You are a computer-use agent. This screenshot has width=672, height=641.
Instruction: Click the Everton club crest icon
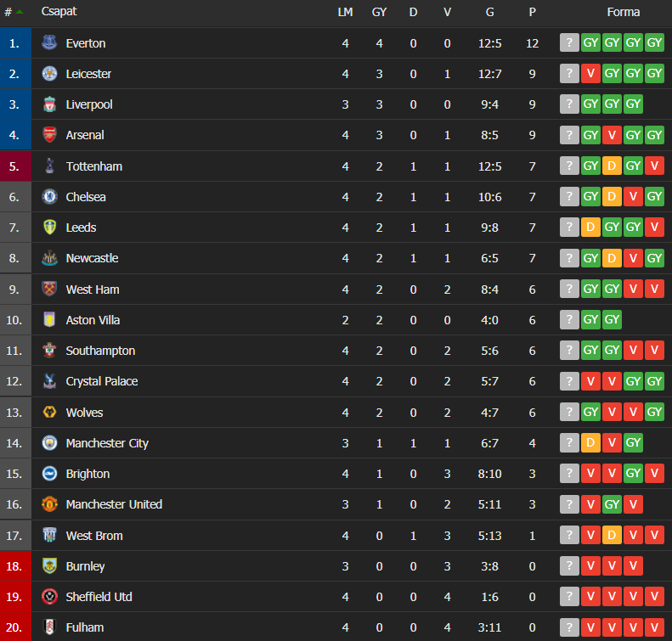pyautogui.click(x=50, y=42)
